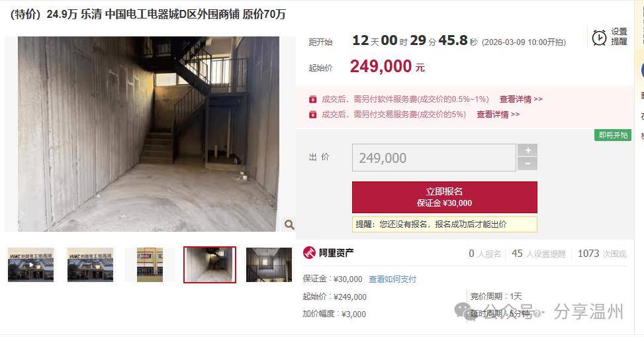The width and height of the screenshot is (644, 337).
Task: Increase bid with the plus button
Action: click(x=528, y=150)
